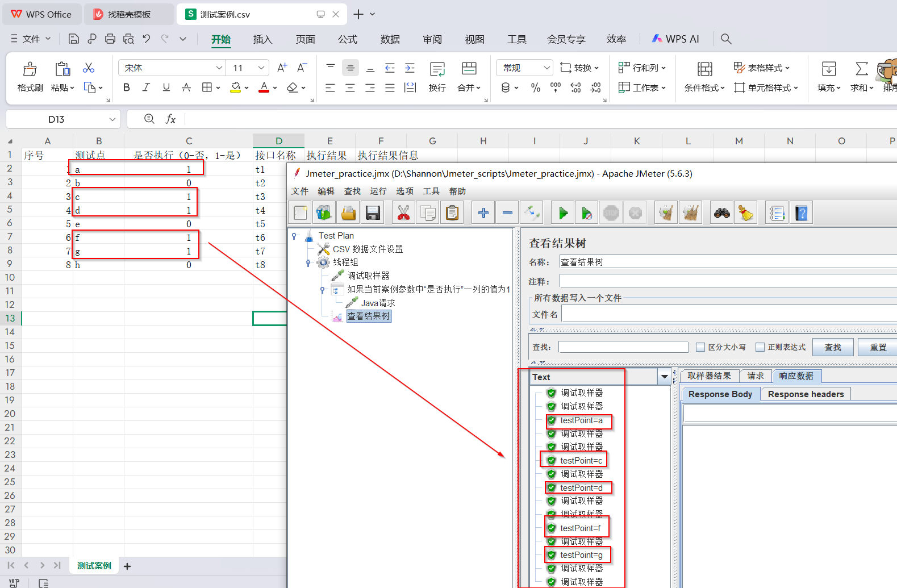Click JMeter Reset Search broom icon
Viewport: 897px width, 588px height.
pos(745,213)
